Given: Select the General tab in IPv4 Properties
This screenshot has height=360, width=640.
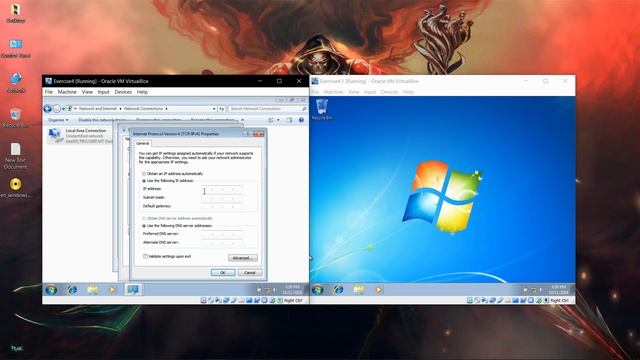Looking at the screenshot, I should pyautogui.click(x=142, y=144).
